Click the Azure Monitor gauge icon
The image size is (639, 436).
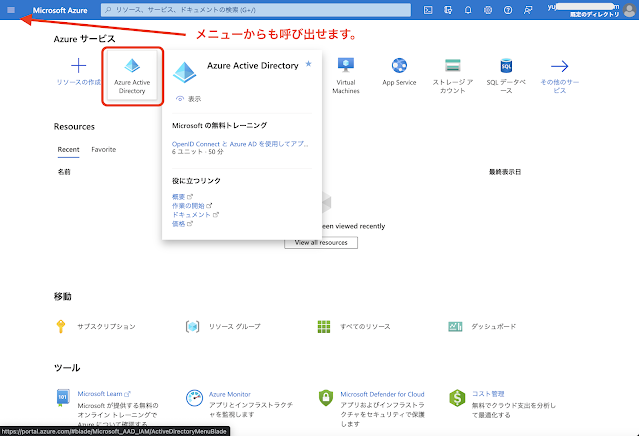pyautogui.click(x=194, y=398)
